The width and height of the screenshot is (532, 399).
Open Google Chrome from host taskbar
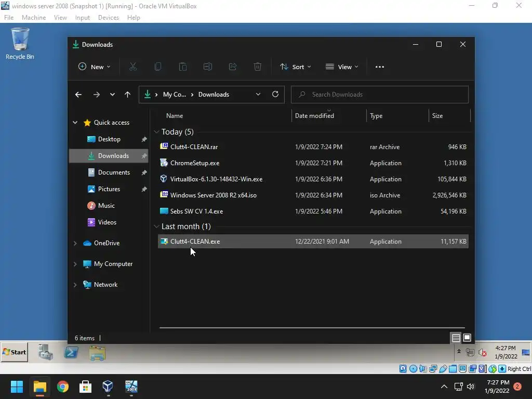63,387
